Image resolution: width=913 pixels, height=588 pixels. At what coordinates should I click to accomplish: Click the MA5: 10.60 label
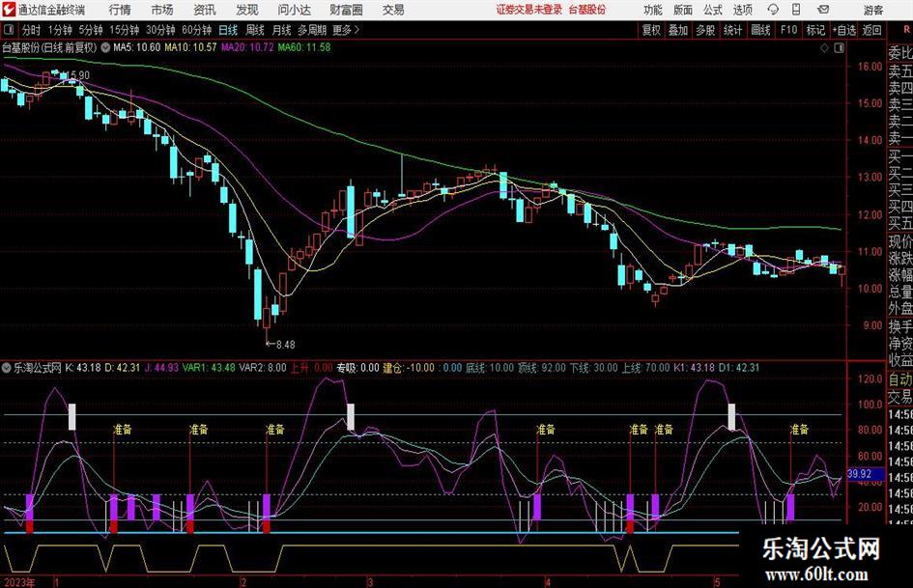pyautogui.click(x=137, y=47)
